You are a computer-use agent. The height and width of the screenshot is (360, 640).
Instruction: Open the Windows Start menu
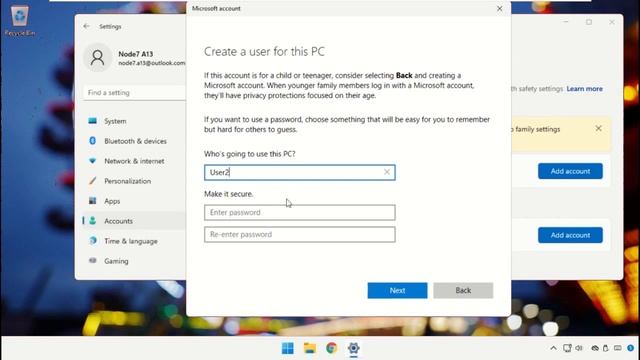pos(287,348)
